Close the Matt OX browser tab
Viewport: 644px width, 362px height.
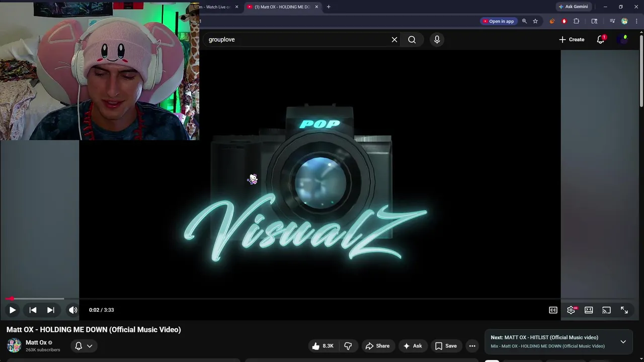316,7
